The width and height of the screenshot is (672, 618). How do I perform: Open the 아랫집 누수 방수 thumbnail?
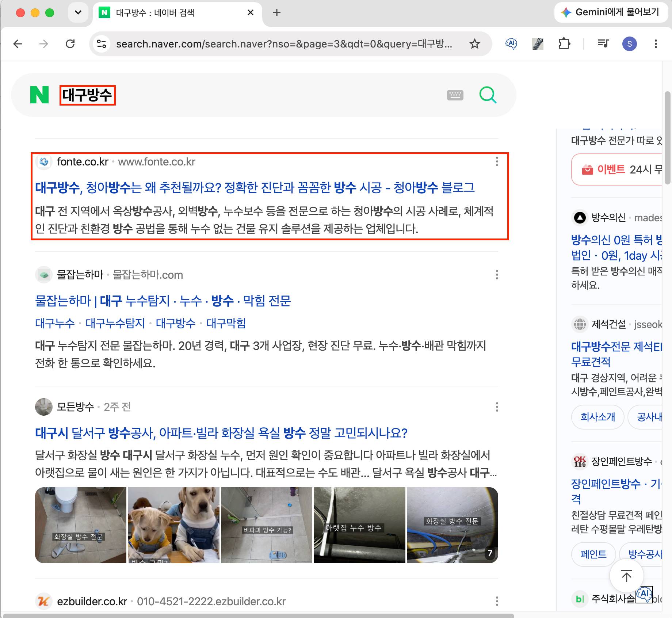click(359, 525)
